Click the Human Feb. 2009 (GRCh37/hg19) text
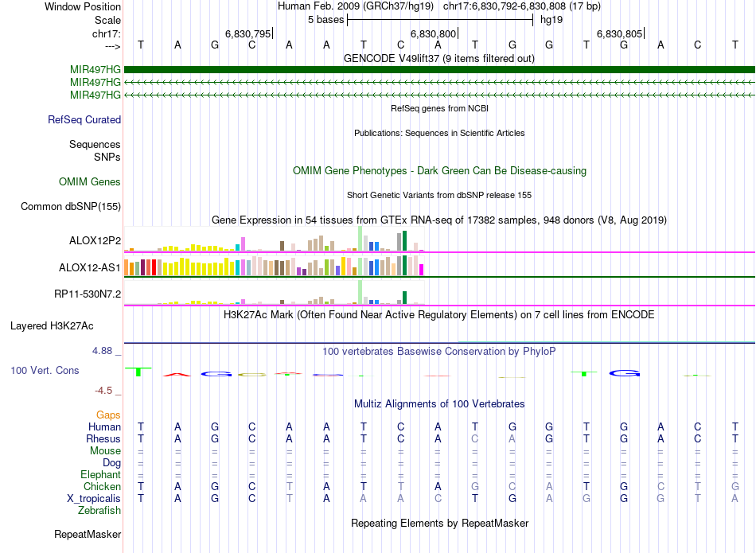The height and width of the screenshot is (553, 756). pyautogui.click(x=356, y=6)
